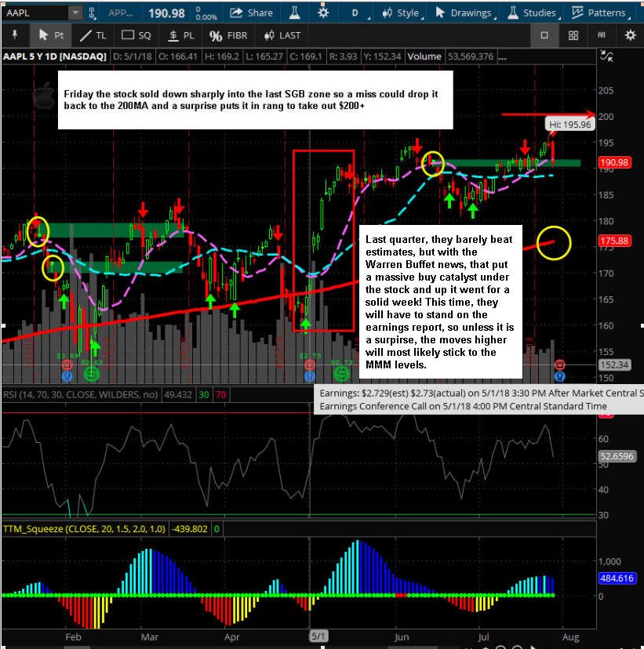Click the blue 484.616 axis value
Image resolution: width=644 pixels, height=649 pixels.
(617, 578)
